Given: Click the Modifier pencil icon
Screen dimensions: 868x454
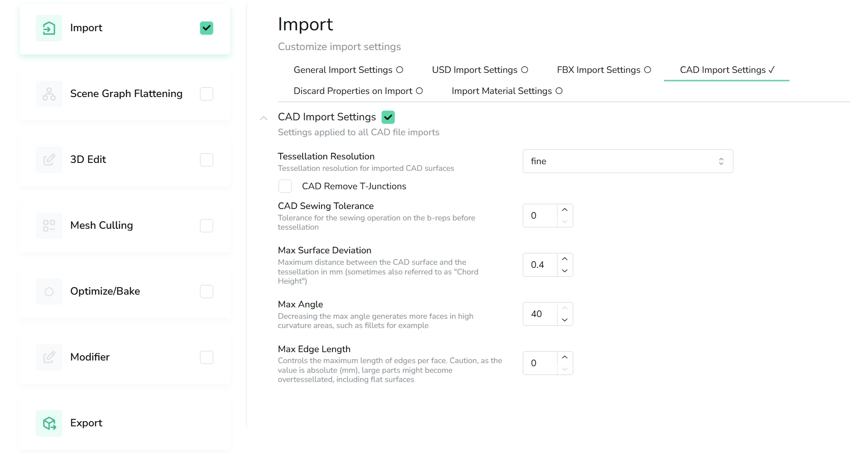Looking at the screenshot, I should [x=49, y=357].
